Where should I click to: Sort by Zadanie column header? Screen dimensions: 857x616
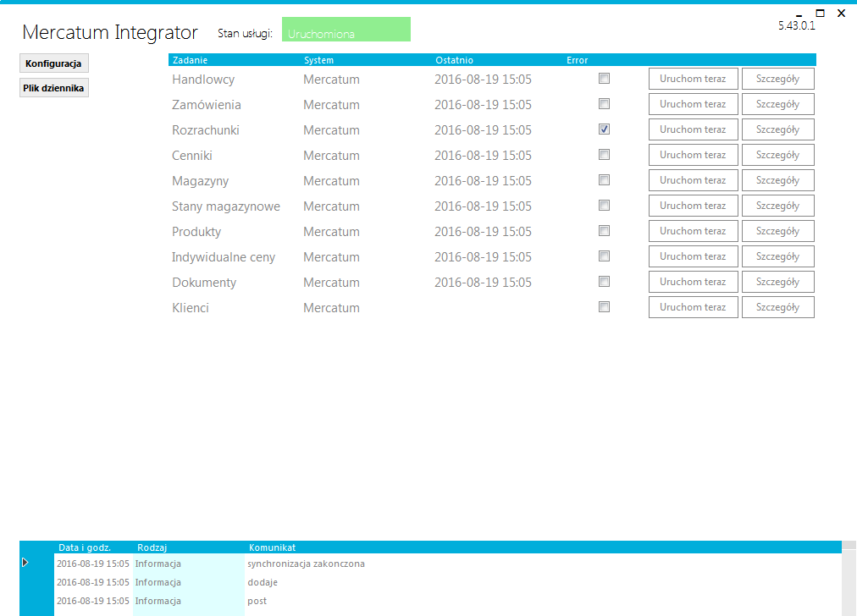pos(190,60)
